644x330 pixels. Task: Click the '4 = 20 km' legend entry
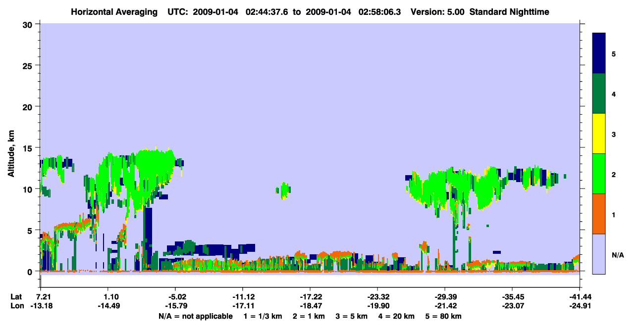click(397, 316)
